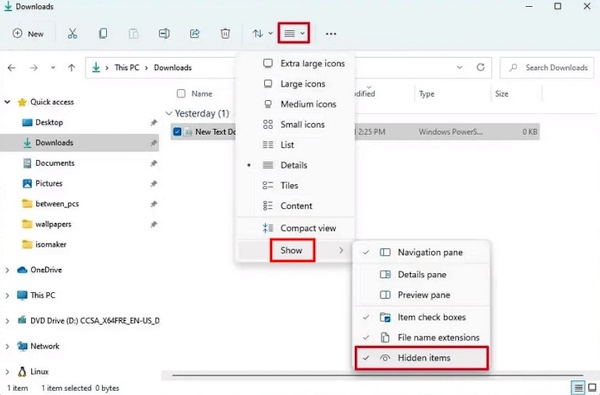600x395 pixels.
Task: Choose List view
Action: click(x=296, y=145)
